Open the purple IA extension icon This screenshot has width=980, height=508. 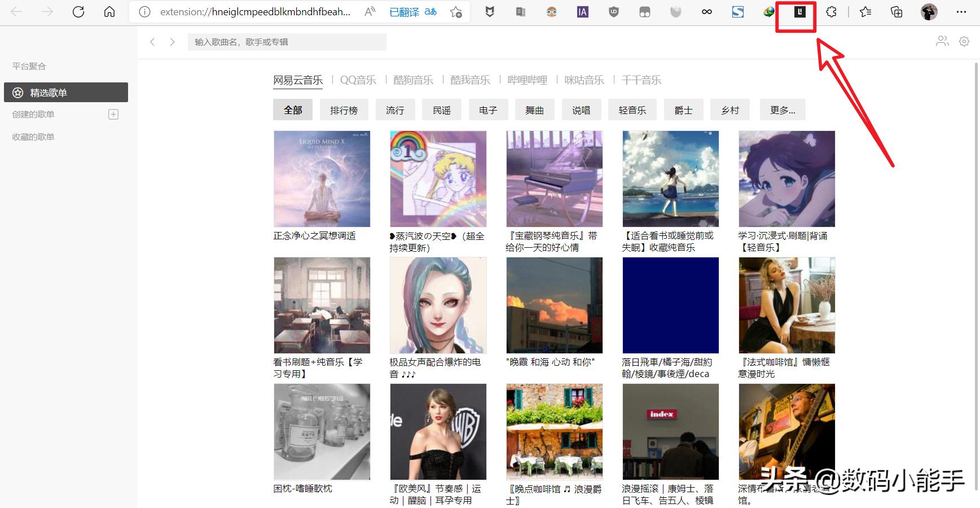click(582, 12)
